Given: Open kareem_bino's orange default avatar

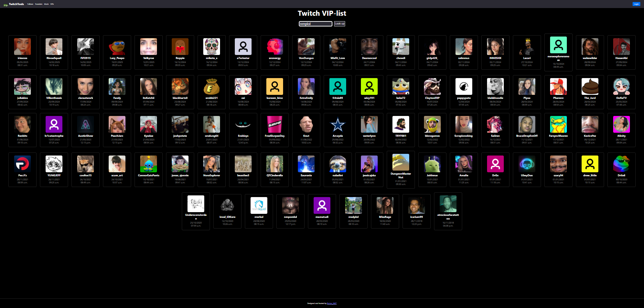Looking at the screenshot, I should (275, 86).
